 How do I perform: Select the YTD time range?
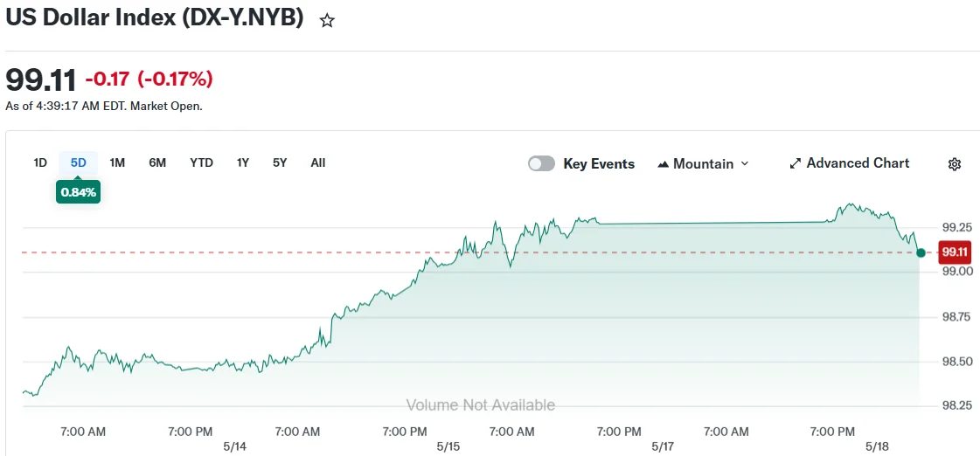(201, 163)
